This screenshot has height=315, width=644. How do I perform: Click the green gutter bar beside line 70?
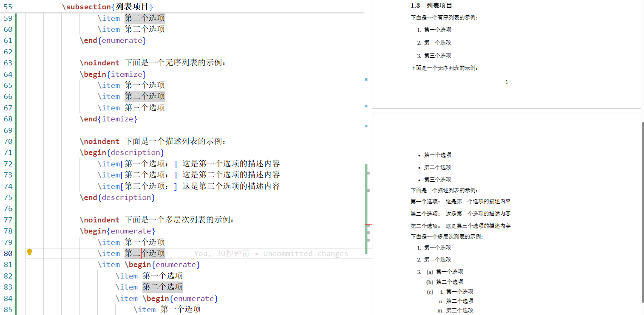tap(15, 141)
